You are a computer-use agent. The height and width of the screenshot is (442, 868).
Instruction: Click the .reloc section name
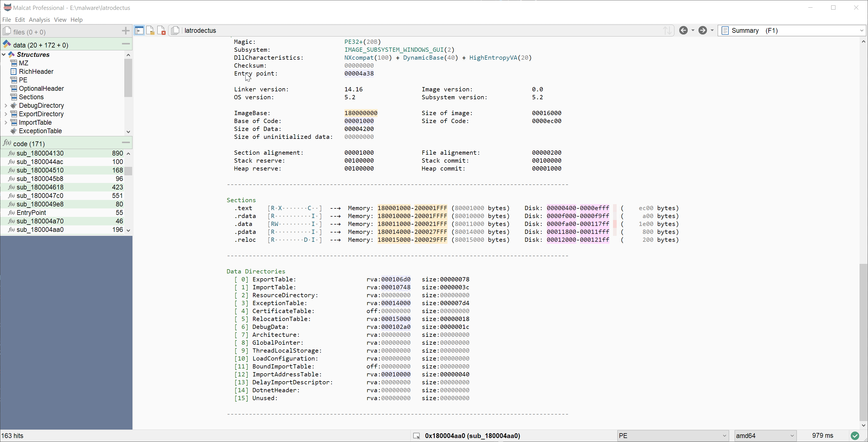(x=245, y=240)
